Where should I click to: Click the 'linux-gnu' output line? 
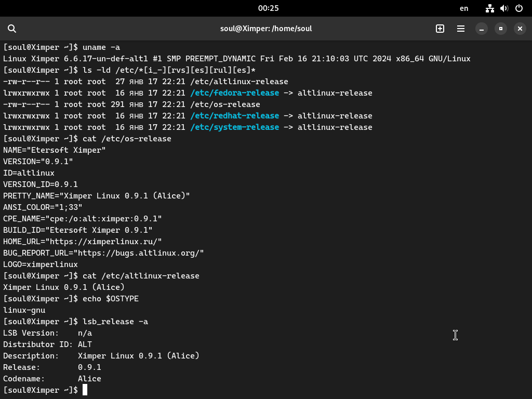click(x=24, y=310)
